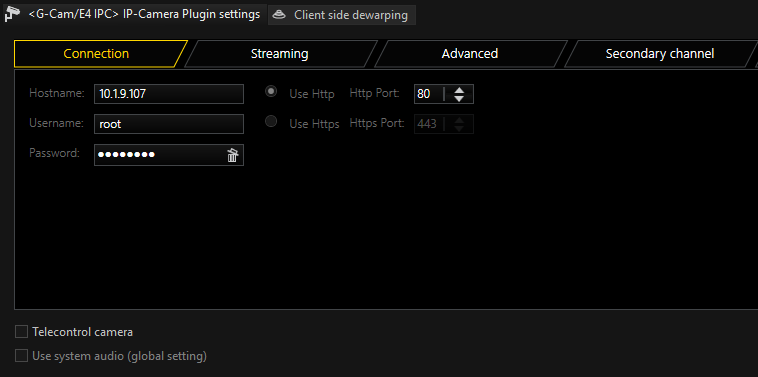This screenshot has width=758, height=377.
Task: Switch to the Advanced tab
Action: 470,54
